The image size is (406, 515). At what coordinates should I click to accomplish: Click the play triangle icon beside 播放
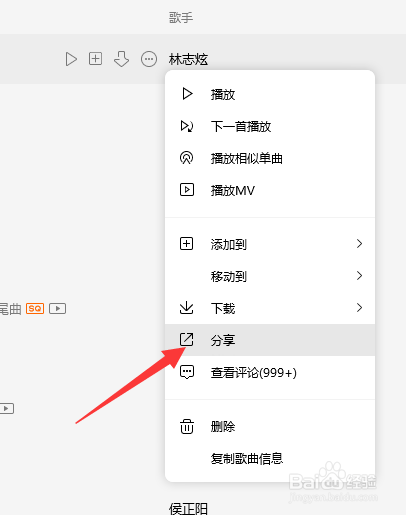coord(187,94)
